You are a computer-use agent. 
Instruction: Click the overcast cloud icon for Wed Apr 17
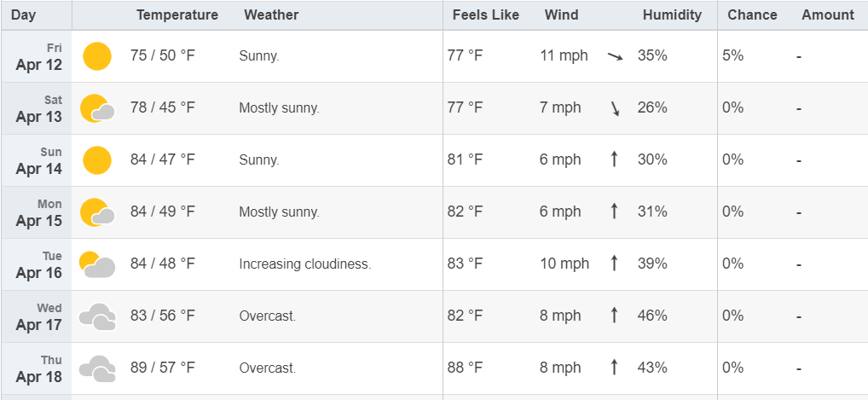(x=97, y=316)
